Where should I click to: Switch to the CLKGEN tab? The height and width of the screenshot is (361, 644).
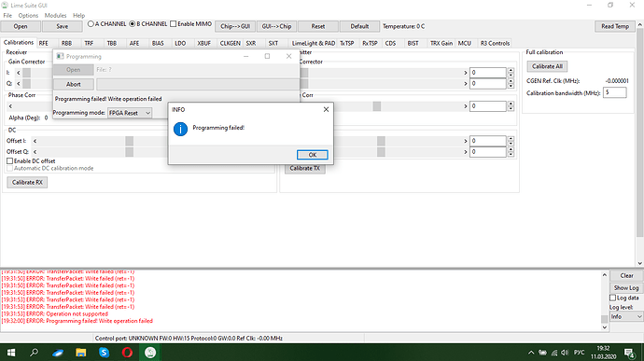click(230, 43)
